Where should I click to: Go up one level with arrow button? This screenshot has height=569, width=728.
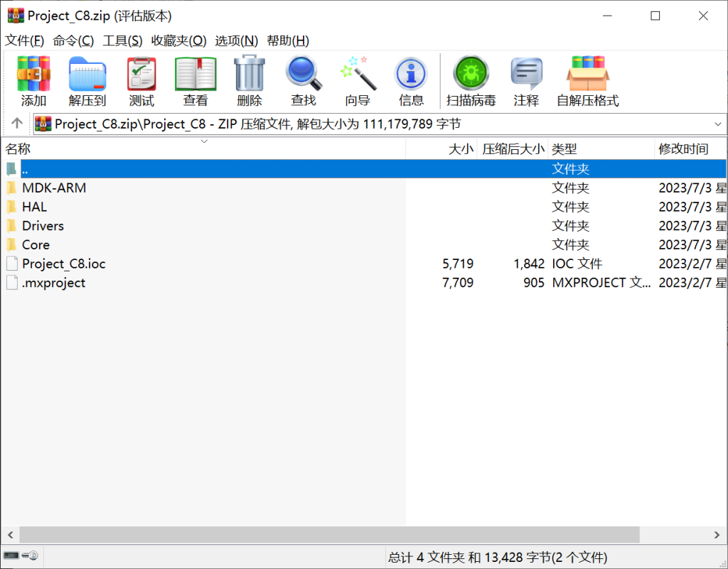tap(17, 124)
